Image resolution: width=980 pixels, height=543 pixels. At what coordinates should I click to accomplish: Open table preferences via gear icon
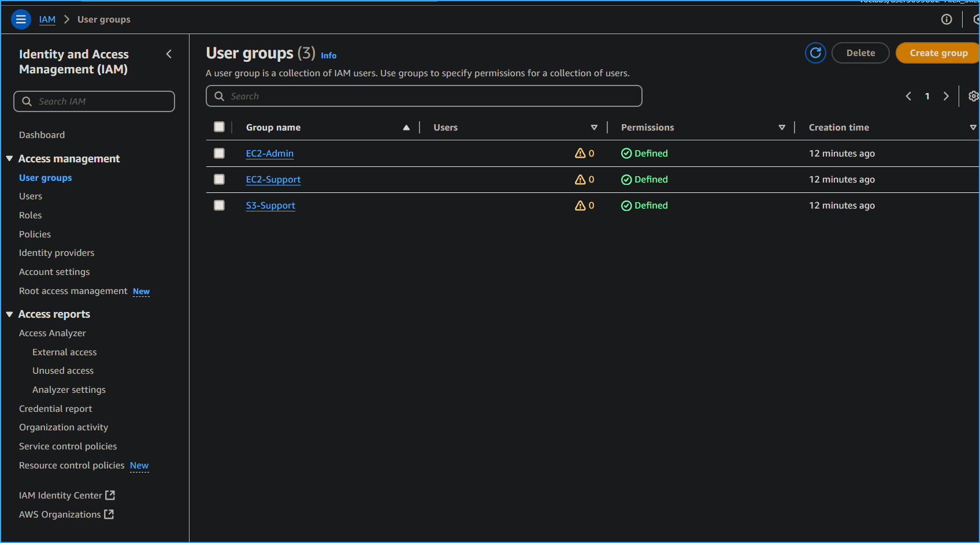[974, 96]
